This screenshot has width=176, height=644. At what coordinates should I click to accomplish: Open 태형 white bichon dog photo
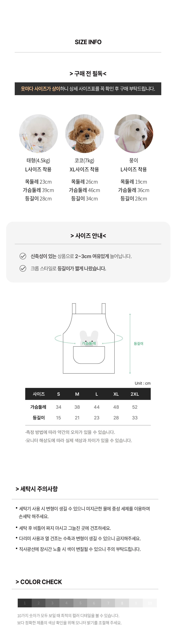39,134
